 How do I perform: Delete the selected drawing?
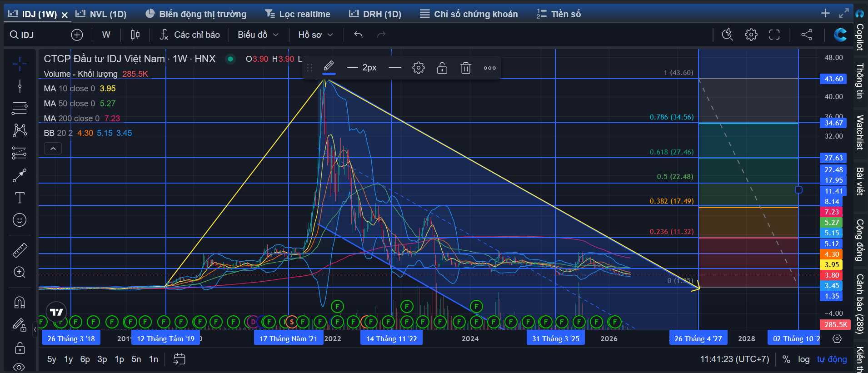pyautogui.click(x=466, y=68)
